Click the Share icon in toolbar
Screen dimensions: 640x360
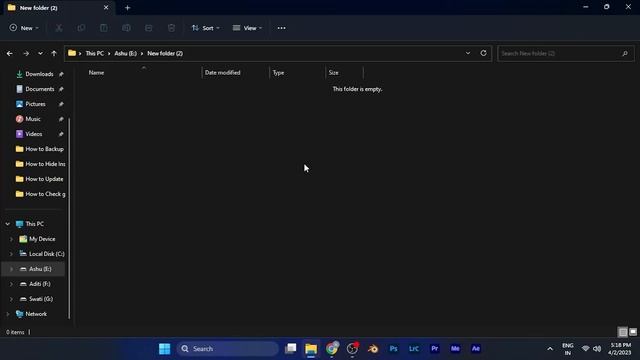[149, 28]
